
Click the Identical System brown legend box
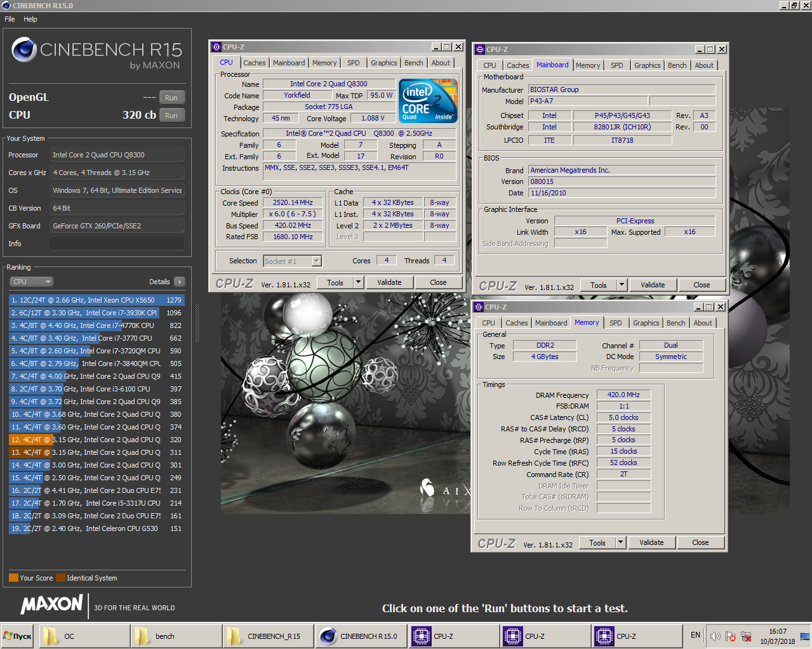(x=60, y=577)
